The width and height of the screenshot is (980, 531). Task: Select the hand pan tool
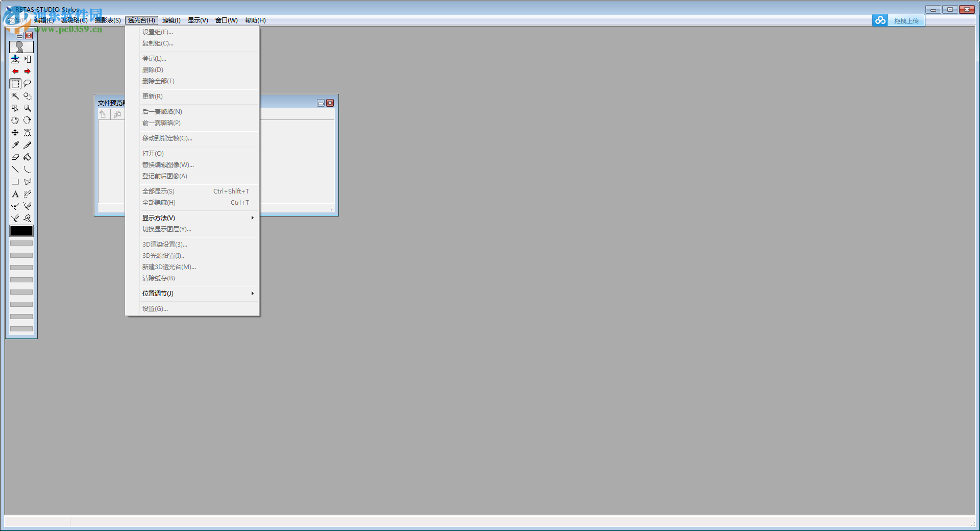(x=15, y=120)
